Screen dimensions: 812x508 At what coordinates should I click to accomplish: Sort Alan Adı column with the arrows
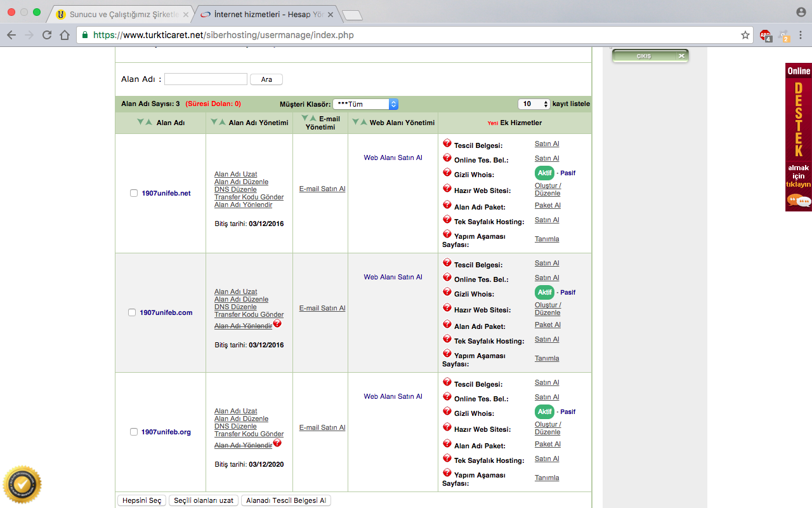point(145,123)
